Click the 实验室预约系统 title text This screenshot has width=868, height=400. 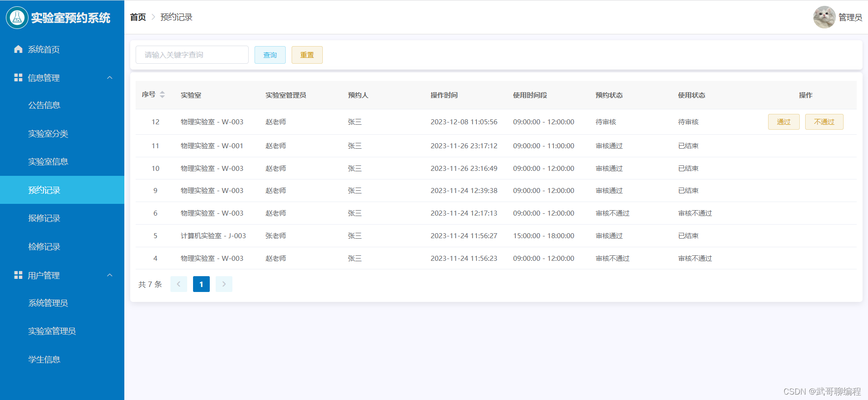coord(71,18)
